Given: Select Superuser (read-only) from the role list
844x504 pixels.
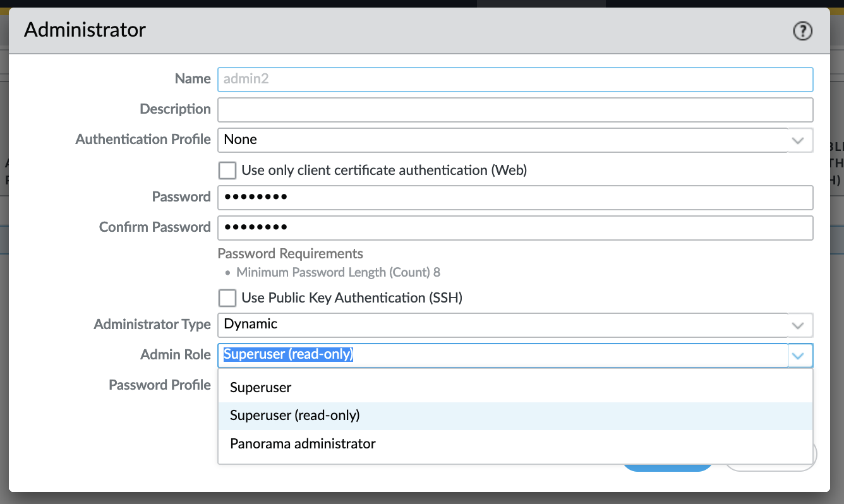Looking at the screenshot, I should 515,416.
